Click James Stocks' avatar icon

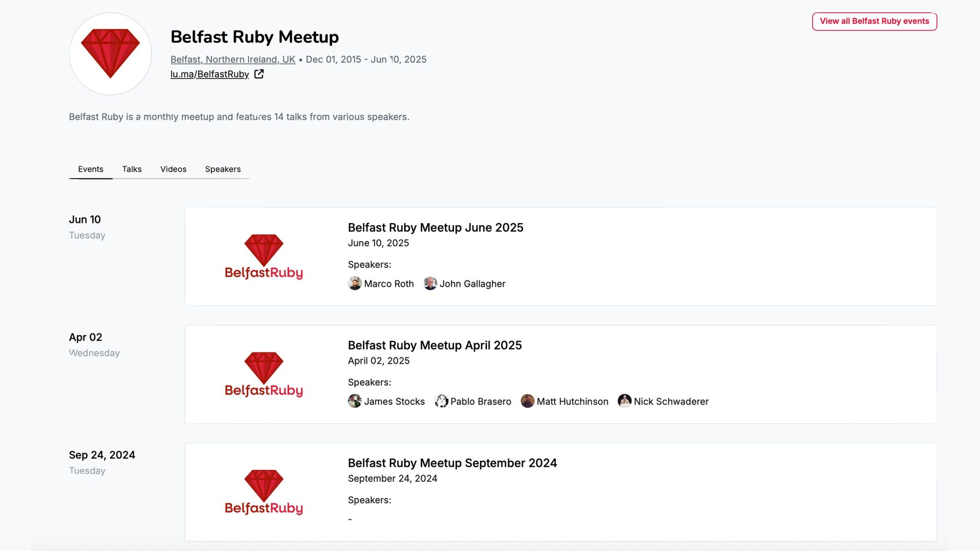(355, 401)
